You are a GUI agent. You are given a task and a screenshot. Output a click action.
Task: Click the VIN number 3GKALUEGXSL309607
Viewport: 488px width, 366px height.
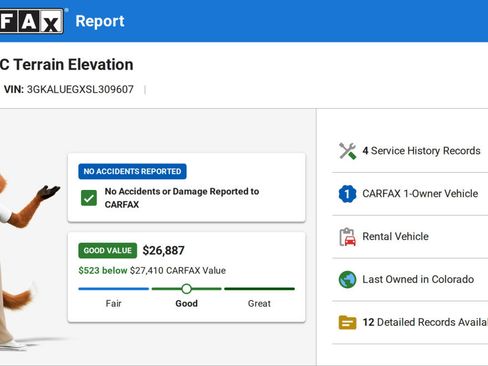point(80,89)
